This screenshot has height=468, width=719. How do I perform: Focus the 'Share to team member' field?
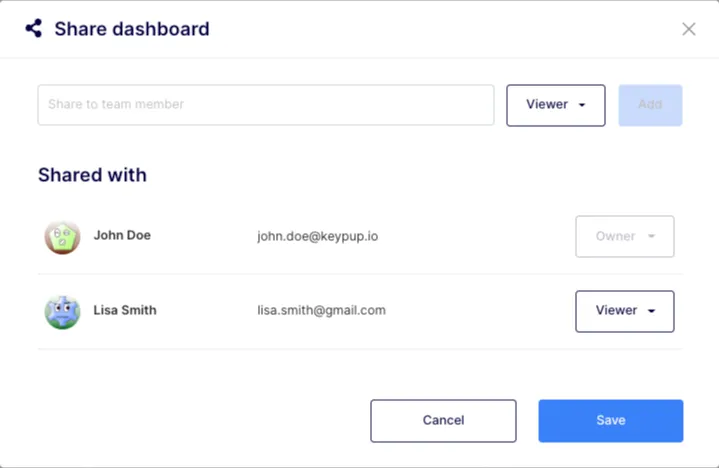(x=265, y=105)
